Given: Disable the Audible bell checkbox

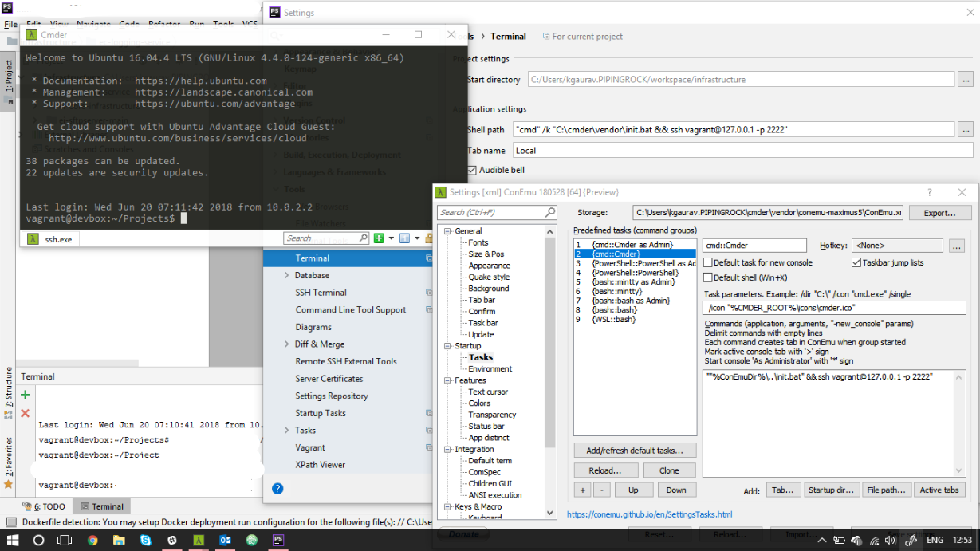Looking at the screenshot, I should 473,170.
